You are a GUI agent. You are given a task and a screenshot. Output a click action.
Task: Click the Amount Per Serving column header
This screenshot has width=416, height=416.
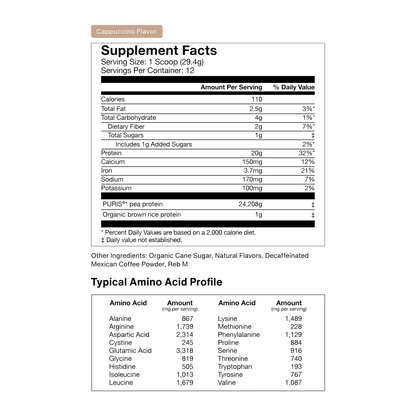tap(231, 87)
